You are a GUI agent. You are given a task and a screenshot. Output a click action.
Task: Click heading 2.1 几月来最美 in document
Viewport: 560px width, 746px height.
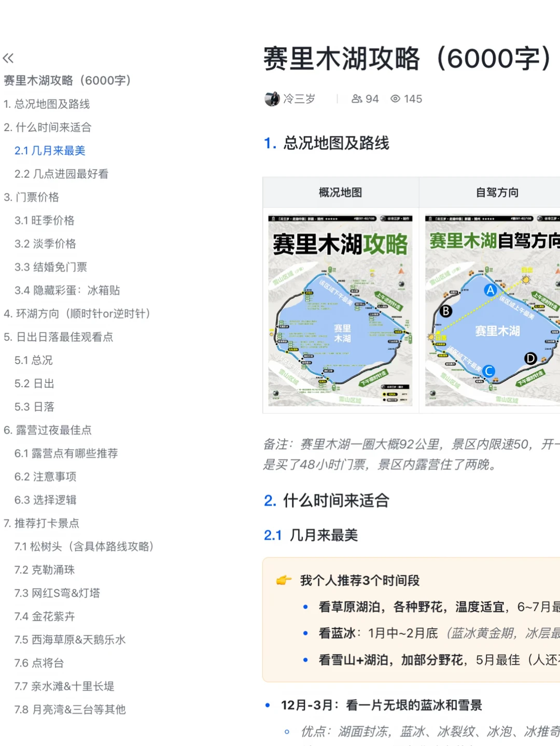pos(311,535)
